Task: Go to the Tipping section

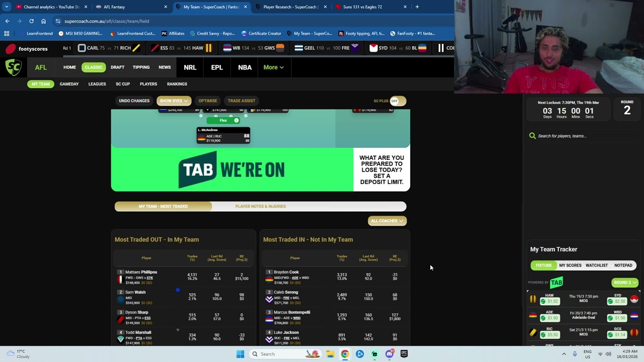Action: coord(141,67)
